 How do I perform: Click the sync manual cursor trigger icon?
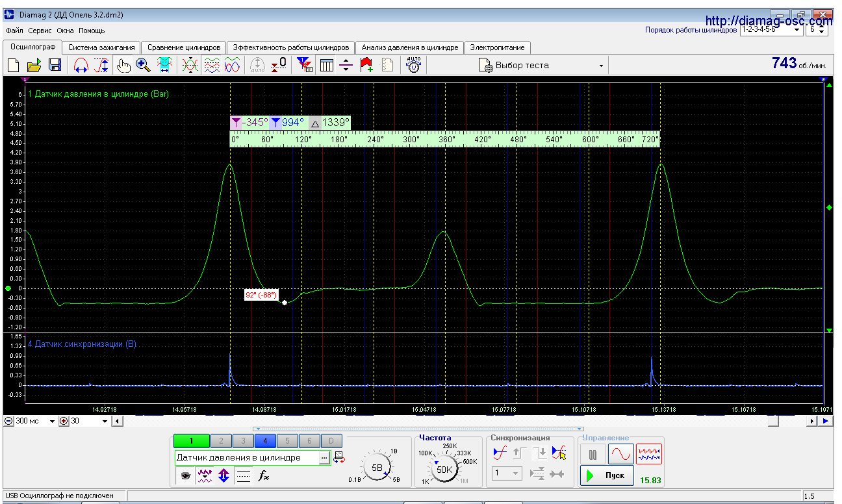[559, 453]
